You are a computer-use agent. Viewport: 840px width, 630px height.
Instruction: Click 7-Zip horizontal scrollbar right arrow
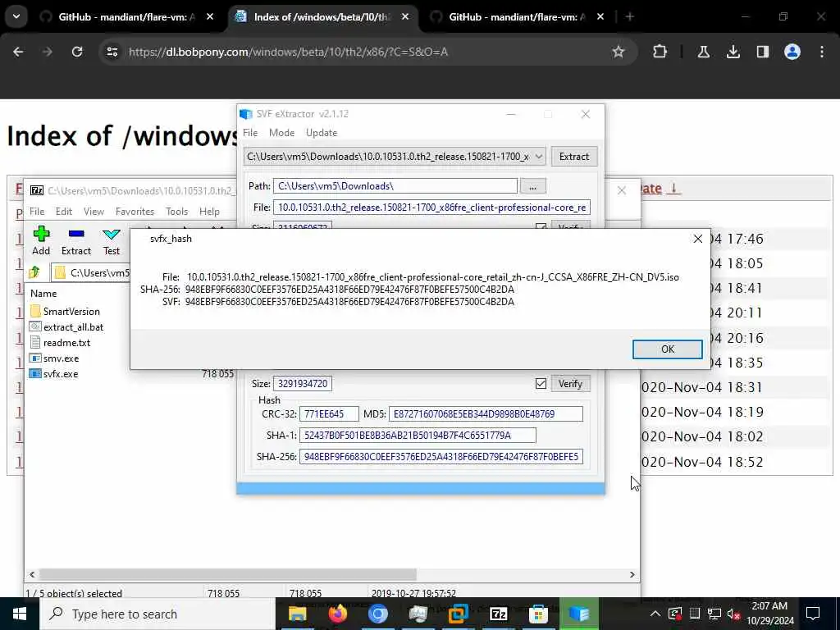click(632, 574)
